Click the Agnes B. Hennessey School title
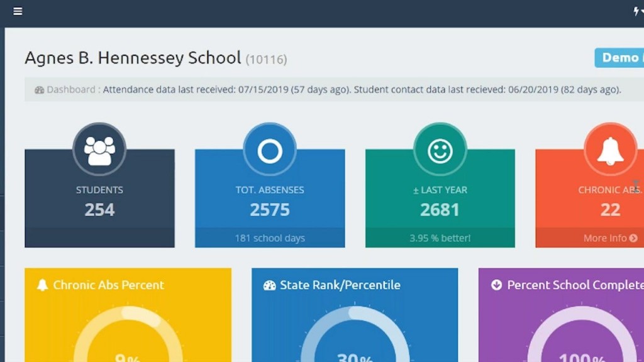 [x=133, y=58]
